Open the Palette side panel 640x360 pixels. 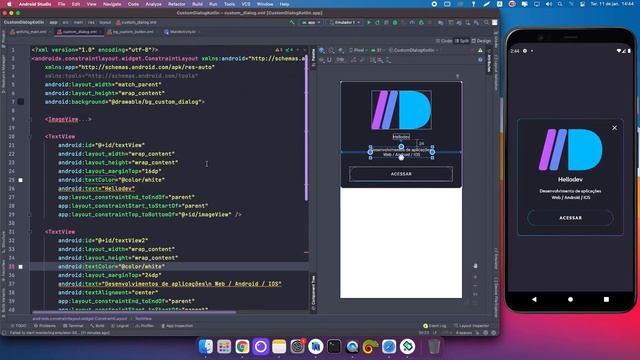point(313,58)
